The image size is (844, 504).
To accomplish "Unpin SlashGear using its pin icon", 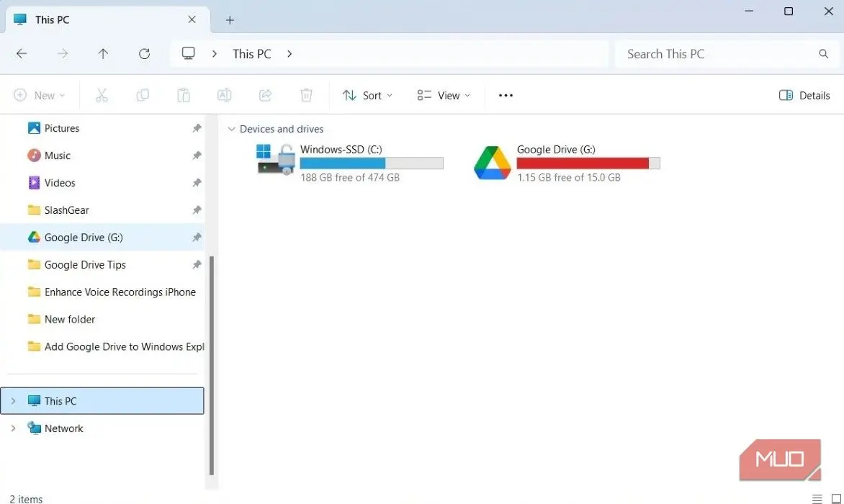I will click(x=197, y=210).
